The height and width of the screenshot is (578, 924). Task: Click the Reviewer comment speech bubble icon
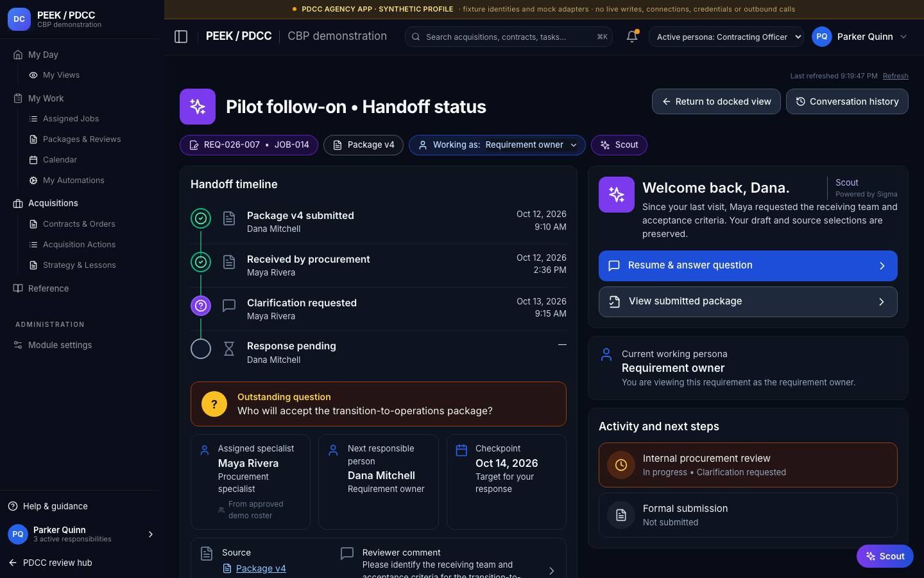click(347, 554)
